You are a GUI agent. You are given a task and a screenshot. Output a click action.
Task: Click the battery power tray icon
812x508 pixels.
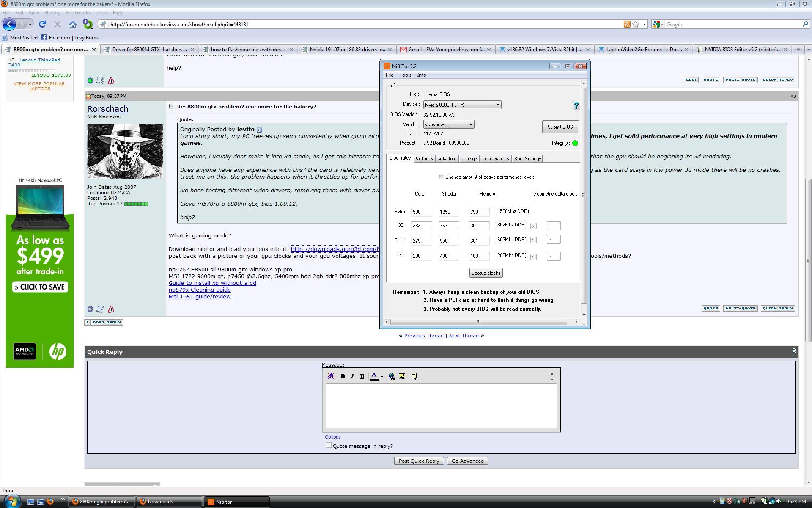(764, 502)
